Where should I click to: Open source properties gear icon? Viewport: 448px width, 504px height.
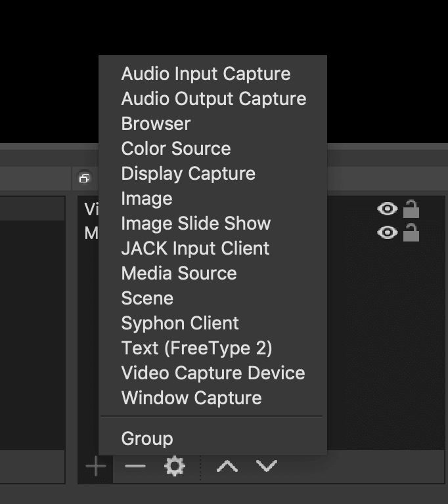pos(175,466)
